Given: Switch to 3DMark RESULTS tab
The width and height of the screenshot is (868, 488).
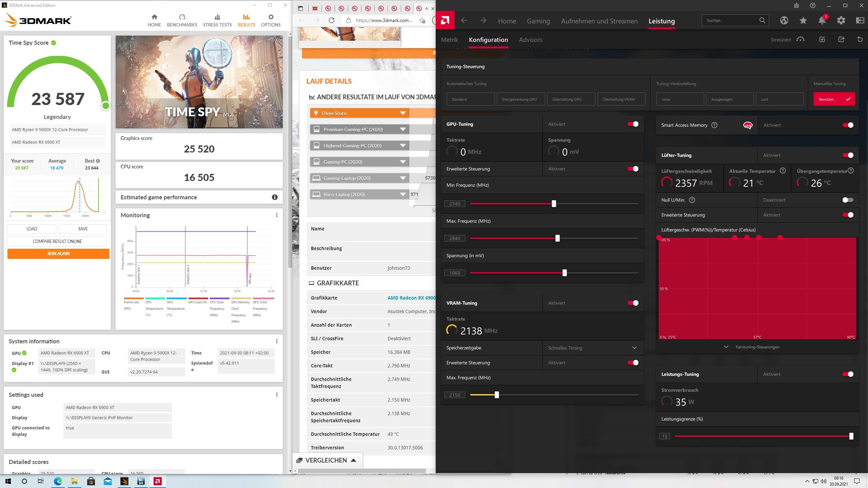Looking at the screenshot, I should 246,20.
